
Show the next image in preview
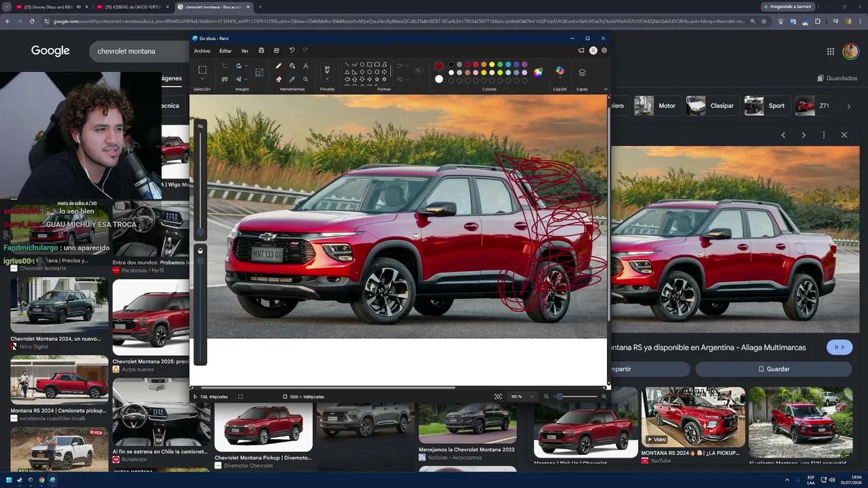pos(804,135)
